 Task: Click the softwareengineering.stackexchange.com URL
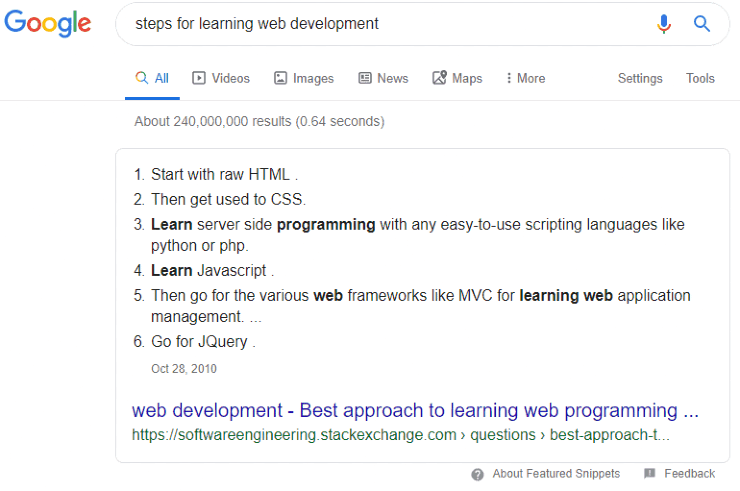(x=401, y=434)
